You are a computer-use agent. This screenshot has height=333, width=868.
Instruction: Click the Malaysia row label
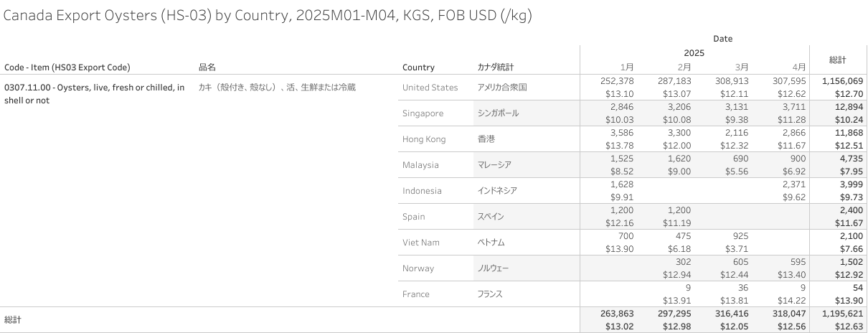click(420, 165)
